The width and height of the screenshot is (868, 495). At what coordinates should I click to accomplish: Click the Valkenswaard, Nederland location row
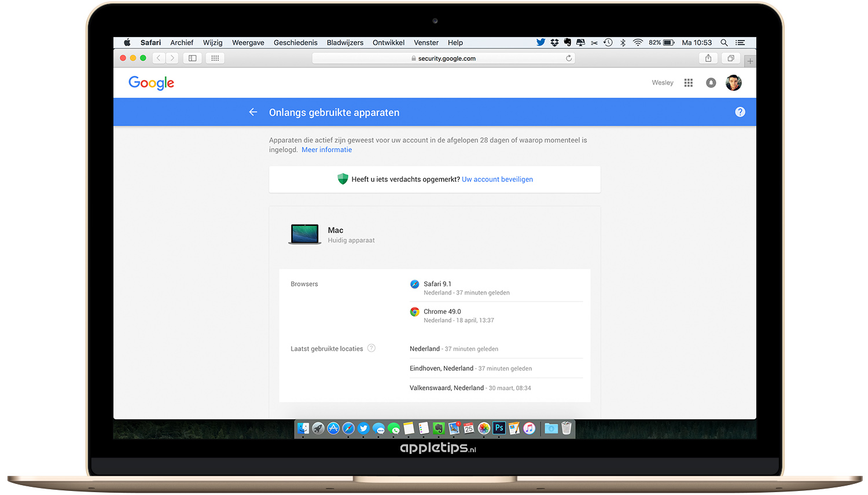click(x=496, y=388)
